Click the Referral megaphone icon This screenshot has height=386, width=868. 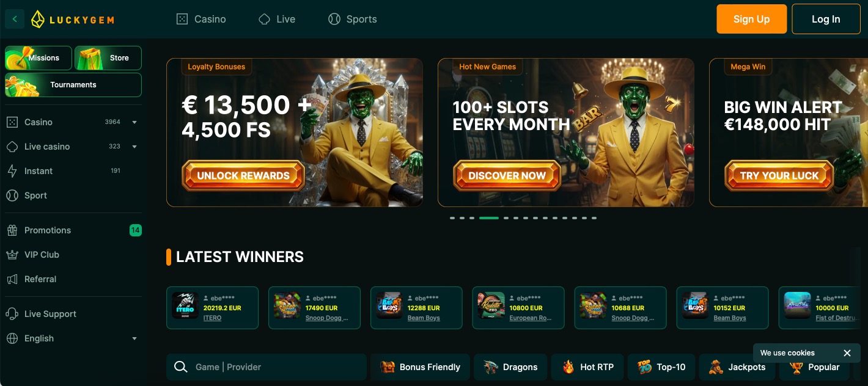[x=12, y=279]
